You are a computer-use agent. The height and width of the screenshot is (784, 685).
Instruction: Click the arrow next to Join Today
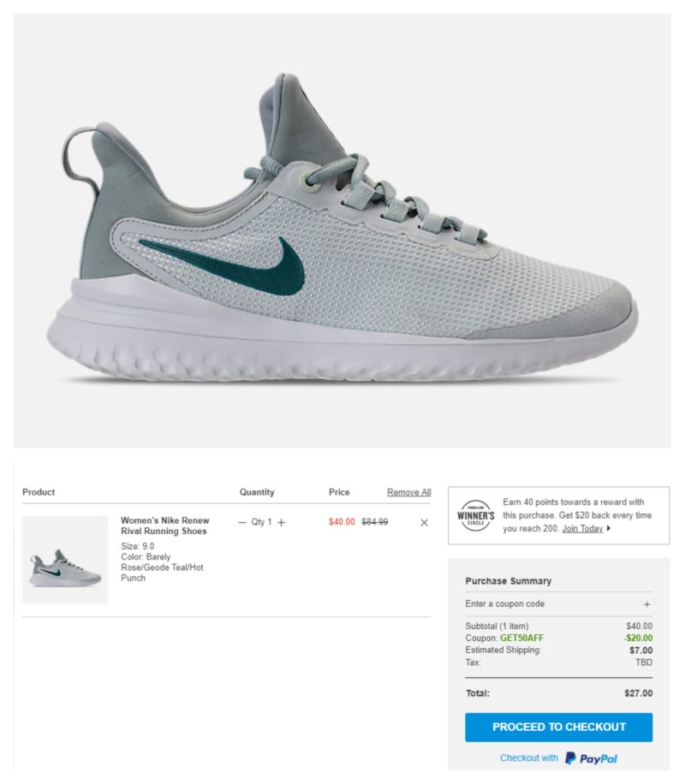point(609,528)
